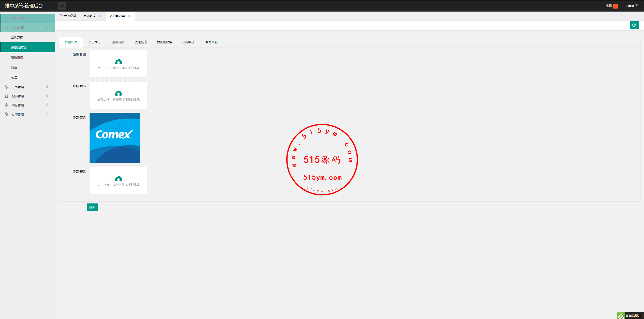Click the user icon next to 会员管理
The height and width of the screenshot is (319, 644).
point(7,96)
